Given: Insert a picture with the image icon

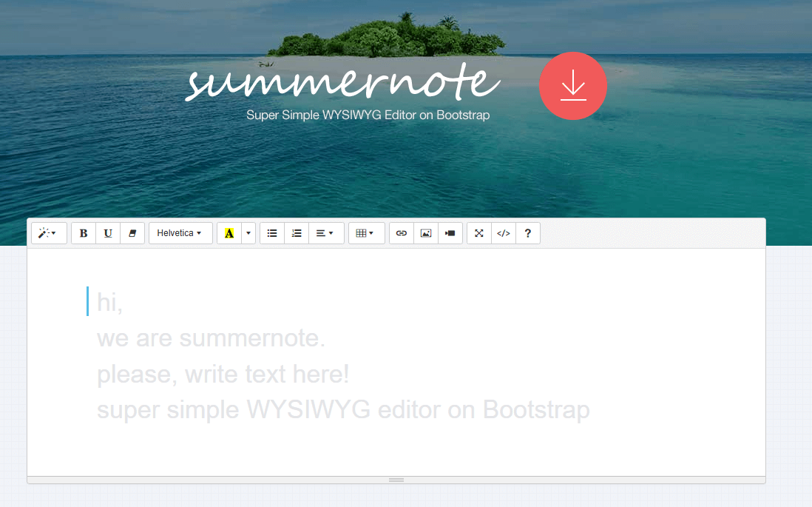Looking at the screenshot, I should (x=426, y=233).
